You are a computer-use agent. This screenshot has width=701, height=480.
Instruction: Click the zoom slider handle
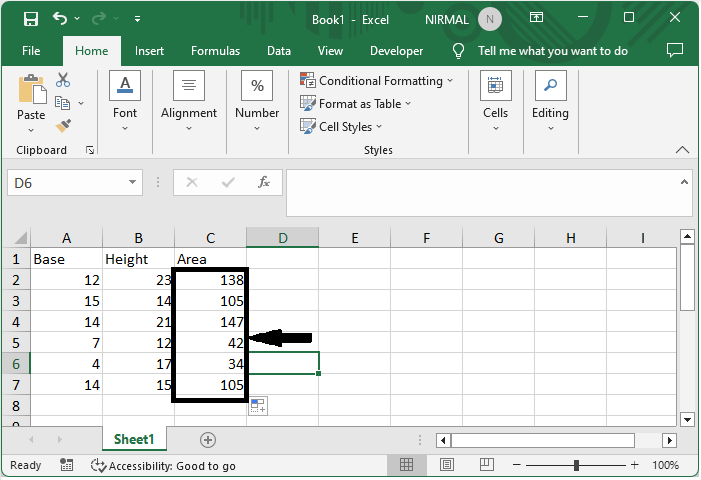pyautogui.click(x=577, y=465)
